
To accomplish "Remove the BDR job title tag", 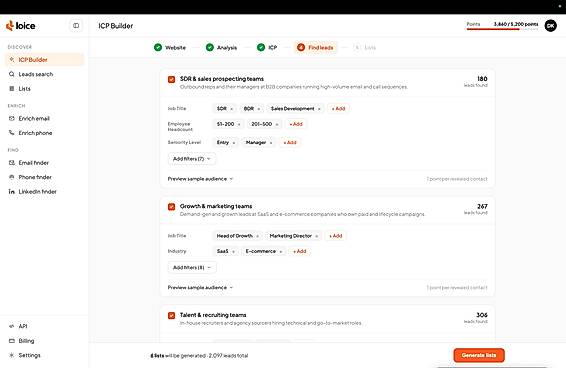I will click(258, 109).
